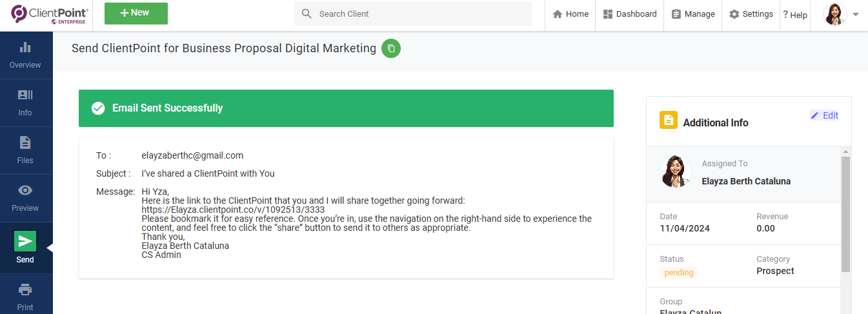
Task: Open the Preview sidebar section
Action: pos(25,199)
